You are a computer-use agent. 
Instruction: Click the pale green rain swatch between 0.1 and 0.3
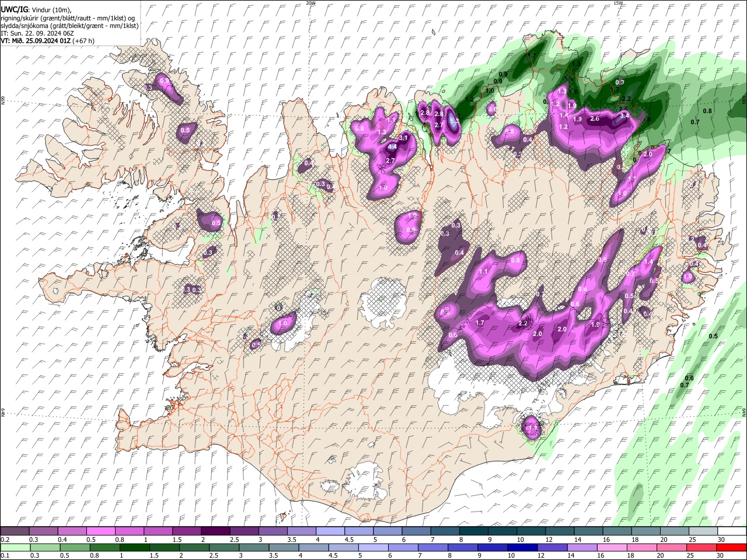[15, 547]
